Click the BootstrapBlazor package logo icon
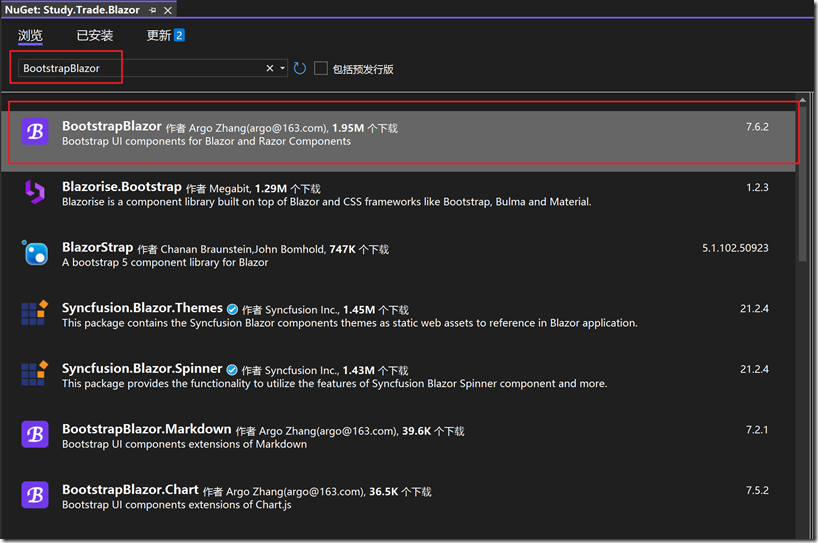 click(35, 131)
